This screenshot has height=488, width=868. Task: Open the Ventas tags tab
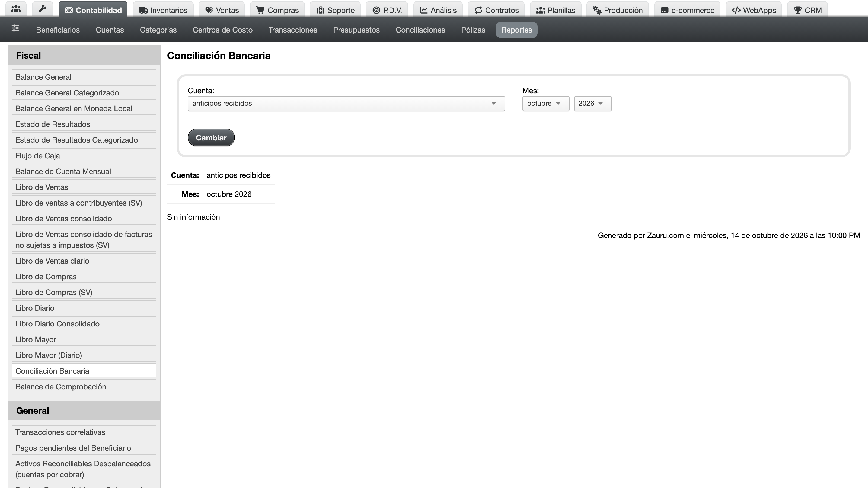point(222,10)
